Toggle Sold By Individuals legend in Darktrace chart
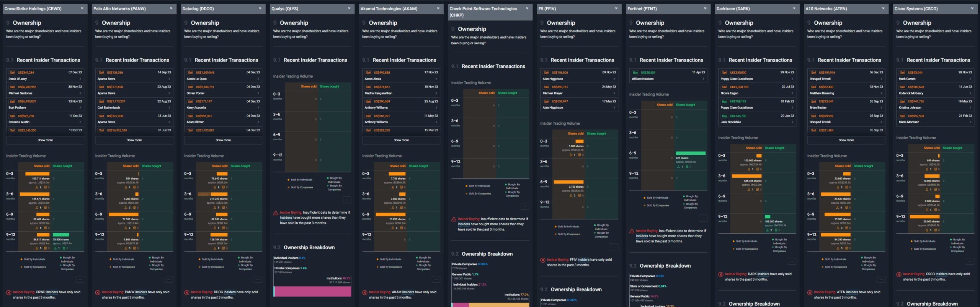 coord(745,241)
